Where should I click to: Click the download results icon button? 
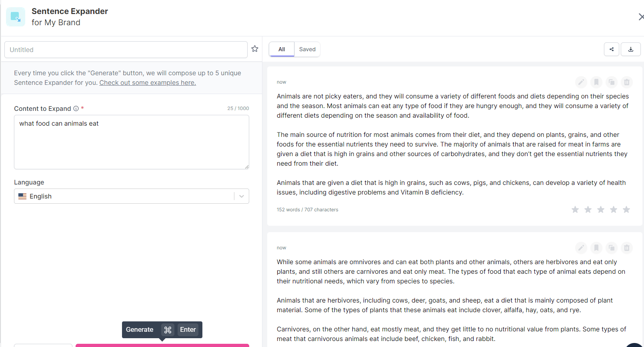click(631, 49)
